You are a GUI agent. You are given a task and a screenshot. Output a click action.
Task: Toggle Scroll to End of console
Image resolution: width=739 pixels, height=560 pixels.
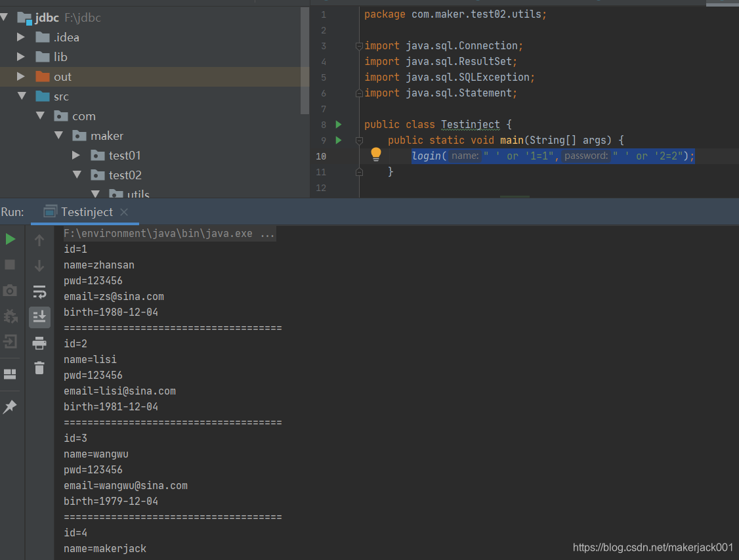[39, 317]
